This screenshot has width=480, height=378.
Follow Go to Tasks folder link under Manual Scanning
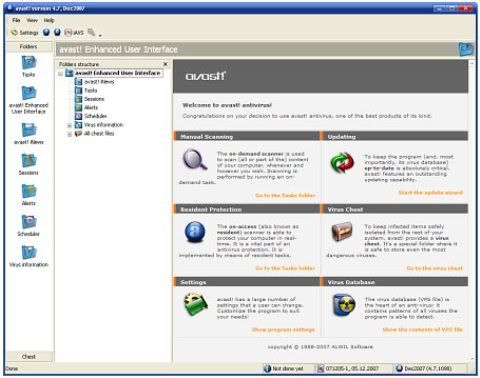285,195
